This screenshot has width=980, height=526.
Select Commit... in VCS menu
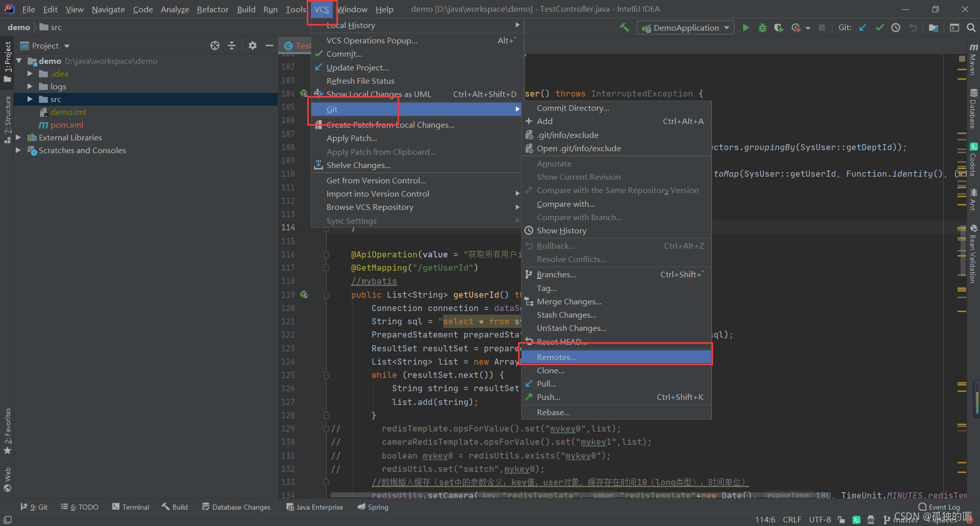tap(416, 54)
